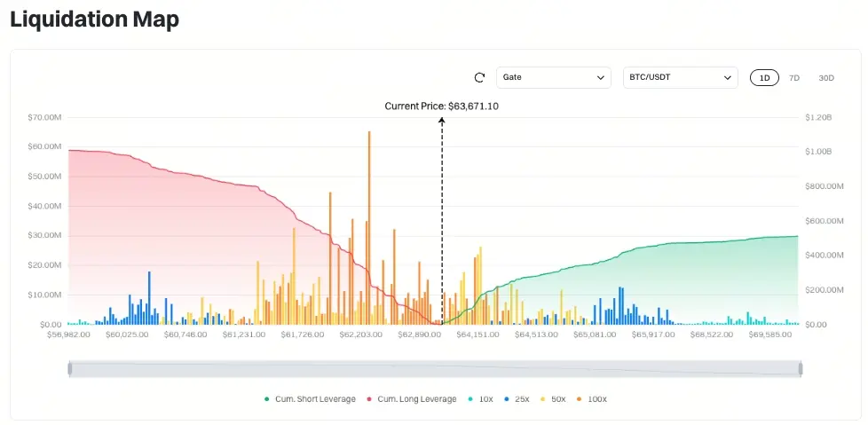Switch to the 7D time range
868x425 pixels.
[794, 78]
